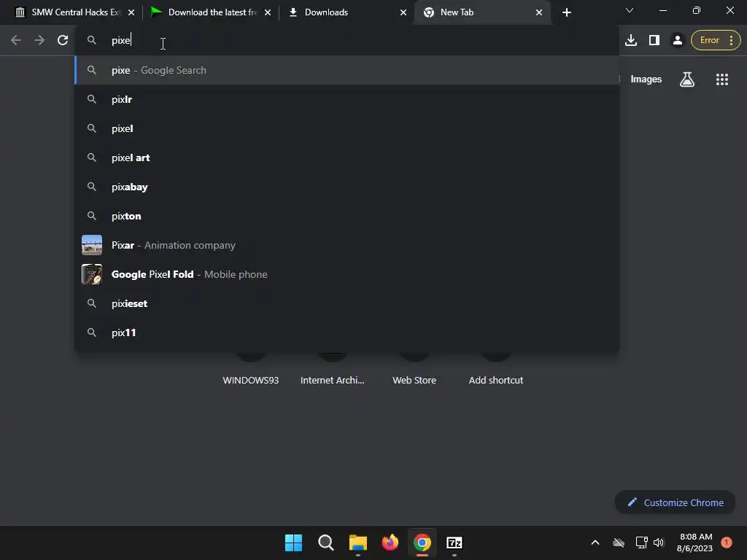Viewport: 747px width, 560px height.
Task: Close the Download the latest tab
Action: pyautogui.click(x=268, y=12)
